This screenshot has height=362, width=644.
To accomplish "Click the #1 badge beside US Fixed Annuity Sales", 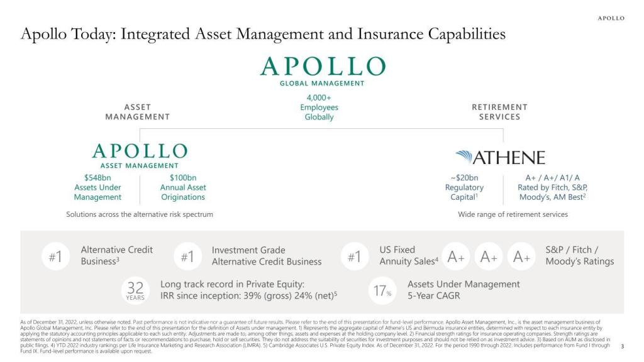I will (x=355, y=257).
